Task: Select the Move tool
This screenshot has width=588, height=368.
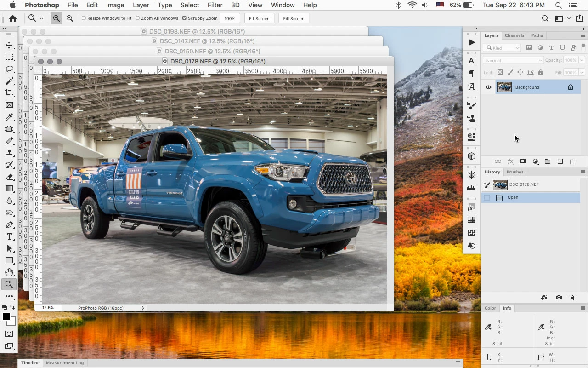Action: tap(9, 45)
